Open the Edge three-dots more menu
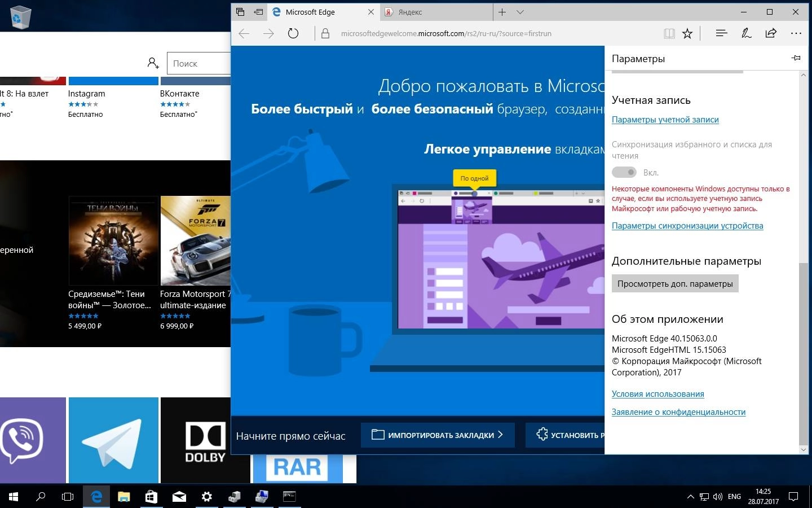 click(796, 33)
